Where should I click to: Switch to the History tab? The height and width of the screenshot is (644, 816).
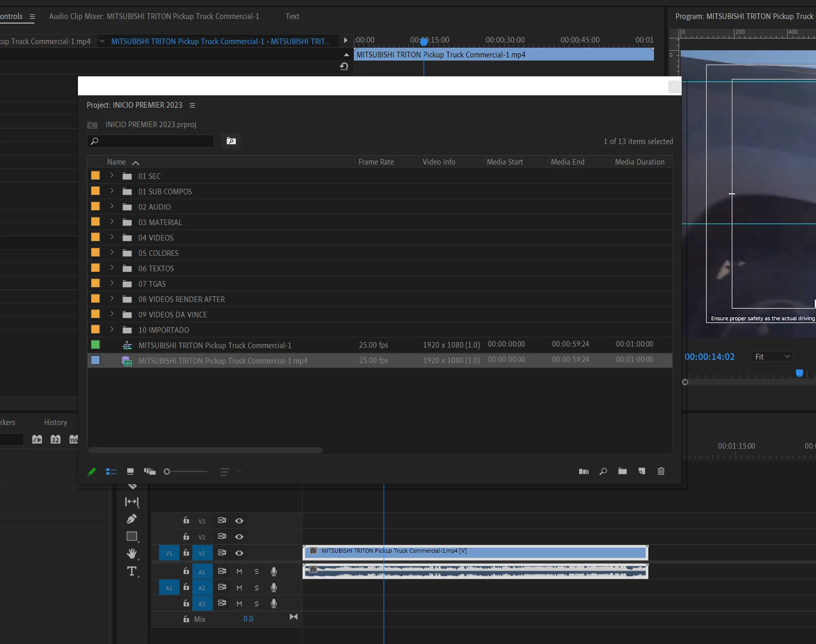pyautogui.click(x=55, y=422)
